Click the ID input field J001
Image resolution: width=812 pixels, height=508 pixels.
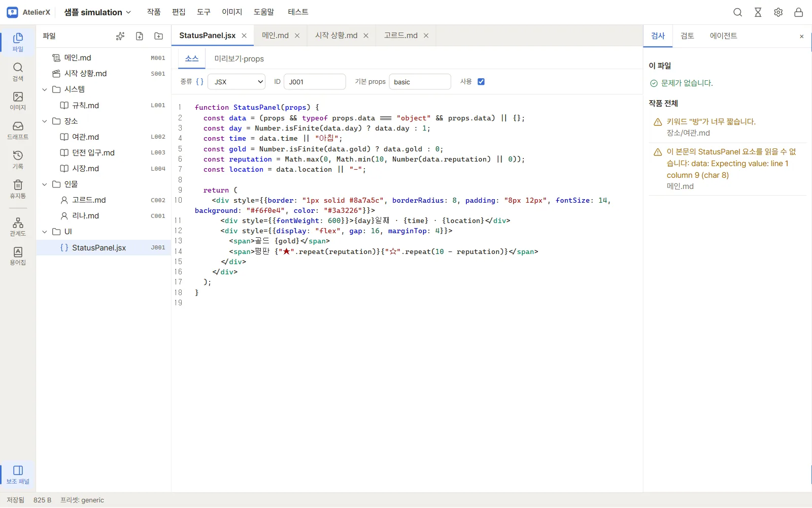point(315,82)
